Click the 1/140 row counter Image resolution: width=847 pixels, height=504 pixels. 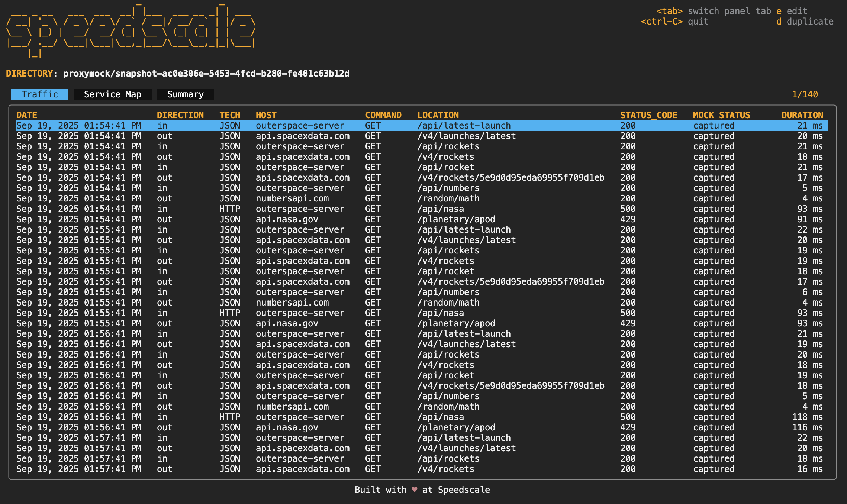coord(805,94)
